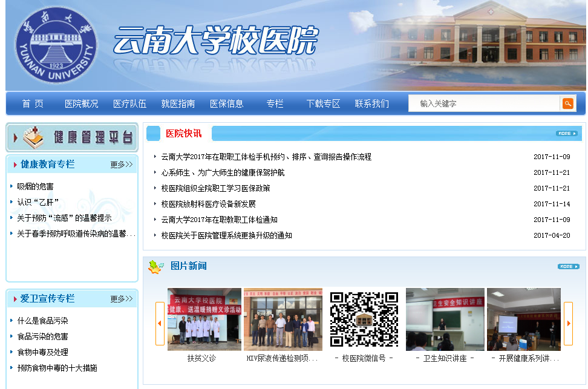Click the 卫生知识讲座 caption
The image size is (588, 389).
tap(445, 359)
